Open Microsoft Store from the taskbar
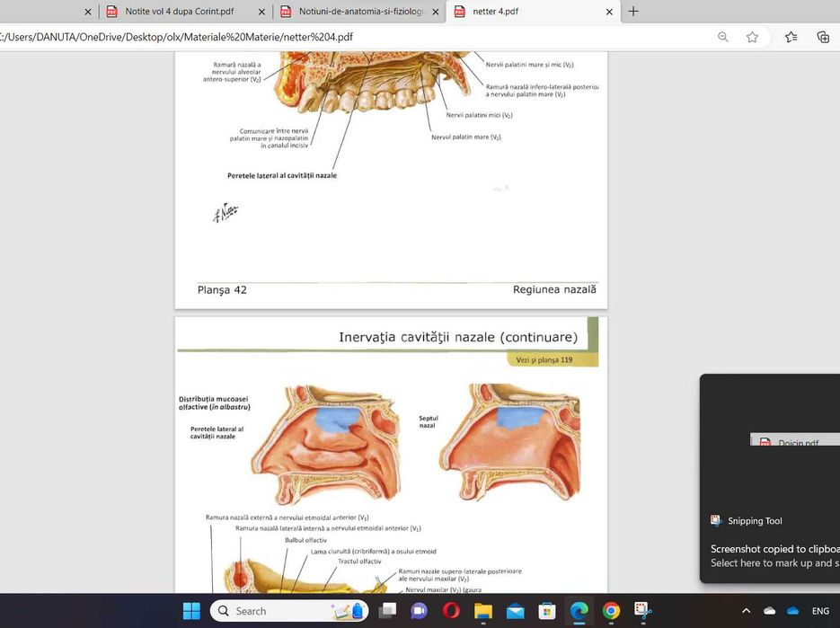840x628 pixels. (547, 611)
